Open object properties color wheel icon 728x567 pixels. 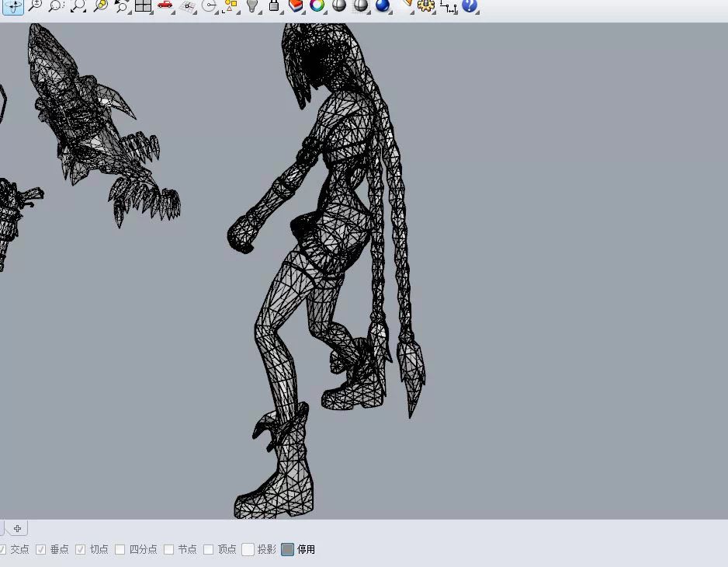[317, 5]
